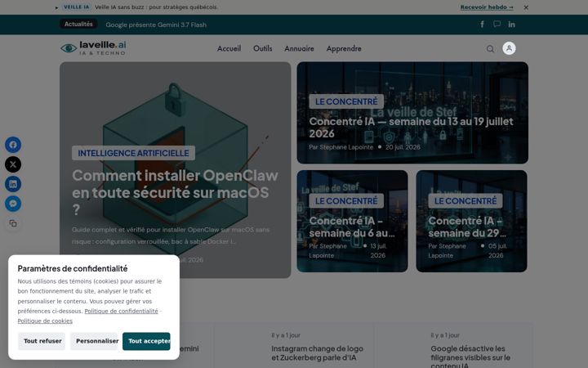Open Facebook page from top bar
The height and width of the screenshot is (368, 588).
pos(483,25)
